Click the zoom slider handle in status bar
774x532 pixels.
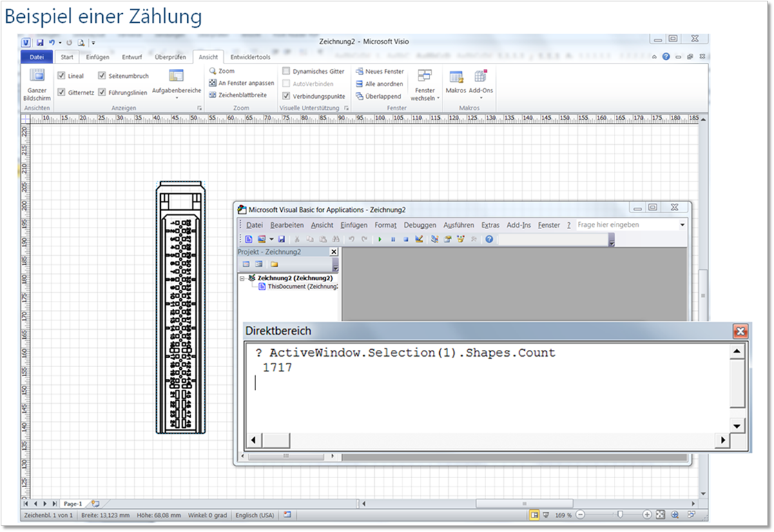pos(620,515)
